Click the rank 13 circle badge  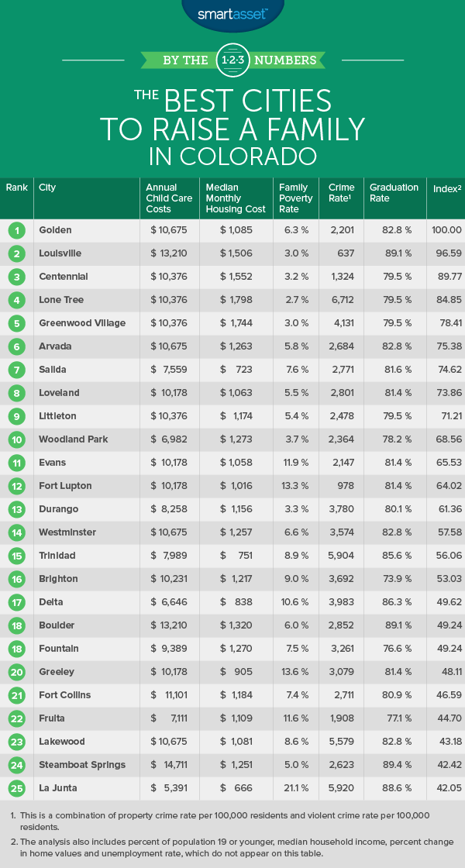tap(16, 509)
